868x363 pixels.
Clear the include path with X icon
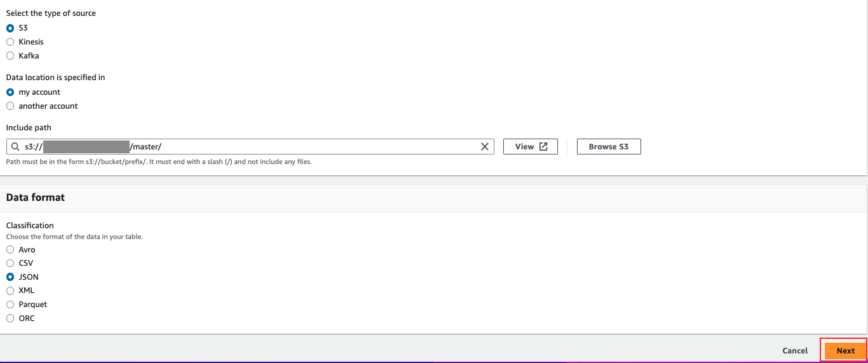[x=485, y=147]
